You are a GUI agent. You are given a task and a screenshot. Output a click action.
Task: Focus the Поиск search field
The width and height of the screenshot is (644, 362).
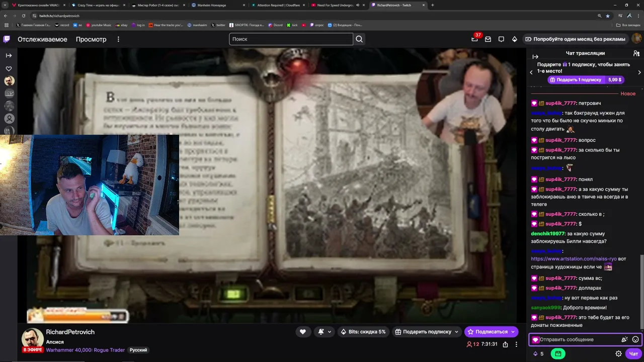[x=291, y=39]
